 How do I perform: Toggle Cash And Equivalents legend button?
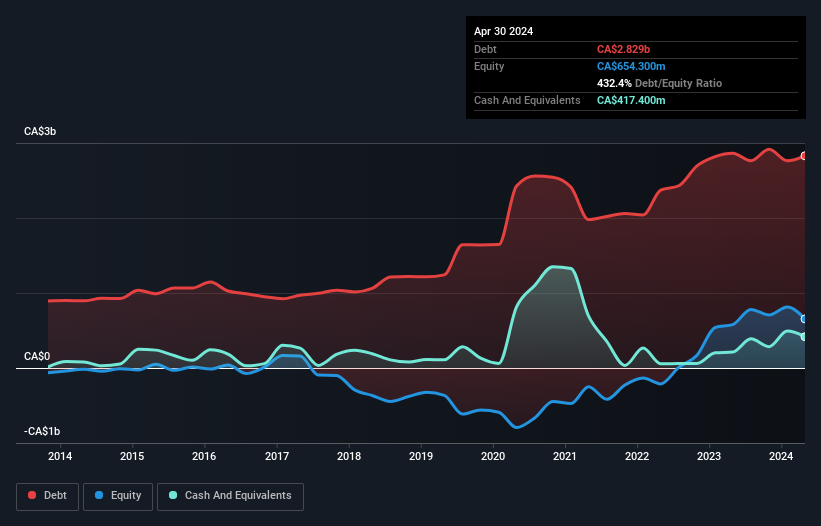pos(230,496)
